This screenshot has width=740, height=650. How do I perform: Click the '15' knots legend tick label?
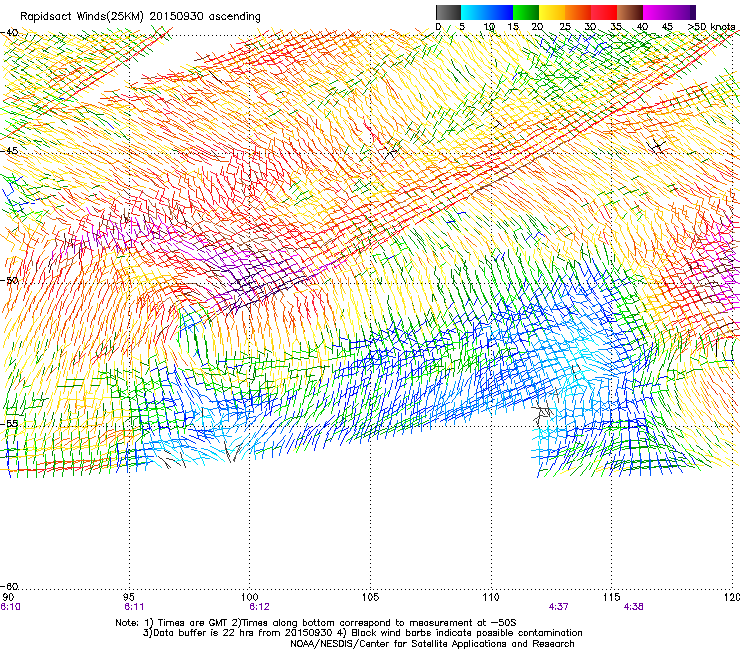tap(513, 27)
